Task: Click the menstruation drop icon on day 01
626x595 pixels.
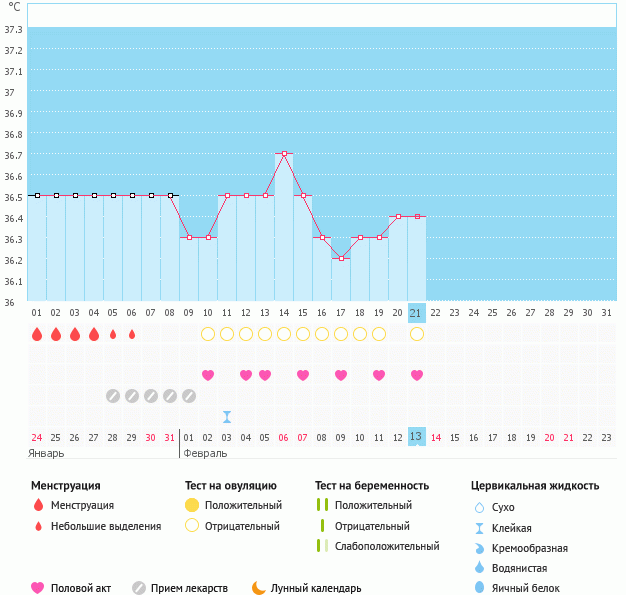Action: pyautogui.click(x=37, y=334)
